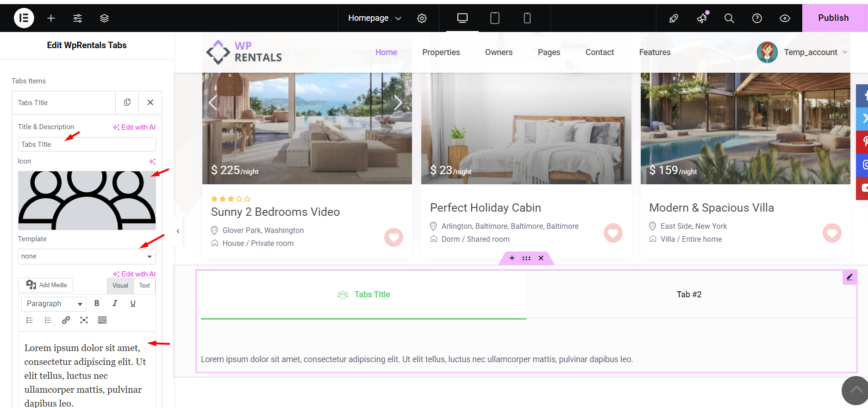Image resolution: width=868 pixels, height=408 pixels.
Task: Edit the content with AI link
Action: coord(134,274)
